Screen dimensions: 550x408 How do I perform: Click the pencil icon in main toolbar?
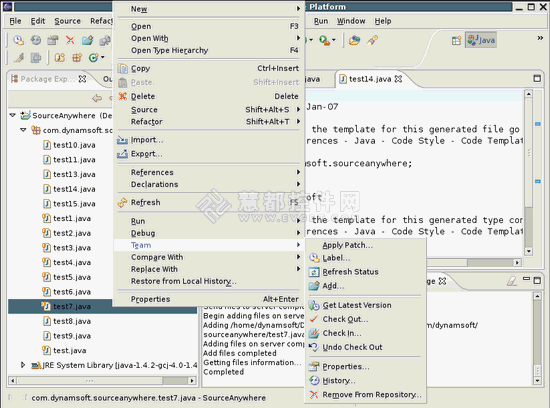[373, 40]
